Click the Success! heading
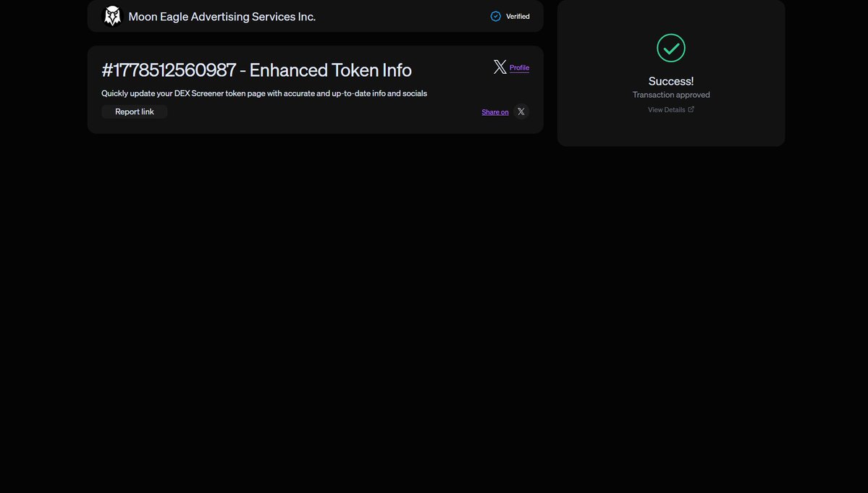This screenshot has width=868, height=493. click(x=671, y=81)
